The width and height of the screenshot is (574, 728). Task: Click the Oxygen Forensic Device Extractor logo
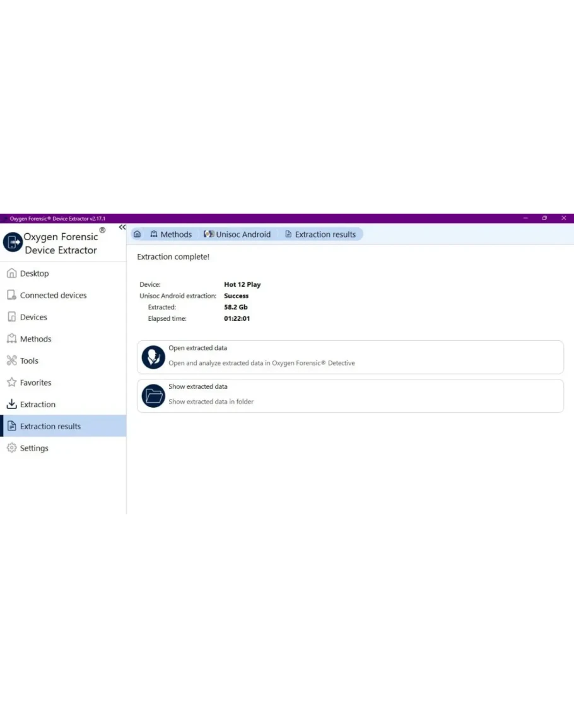tap(13, 242)
